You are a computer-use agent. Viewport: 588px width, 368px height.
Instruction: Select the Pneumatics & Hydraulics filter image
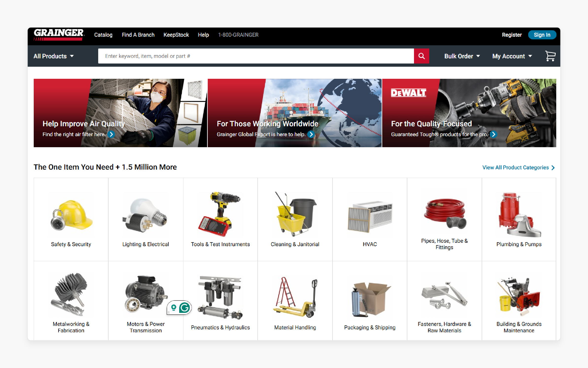220,298
